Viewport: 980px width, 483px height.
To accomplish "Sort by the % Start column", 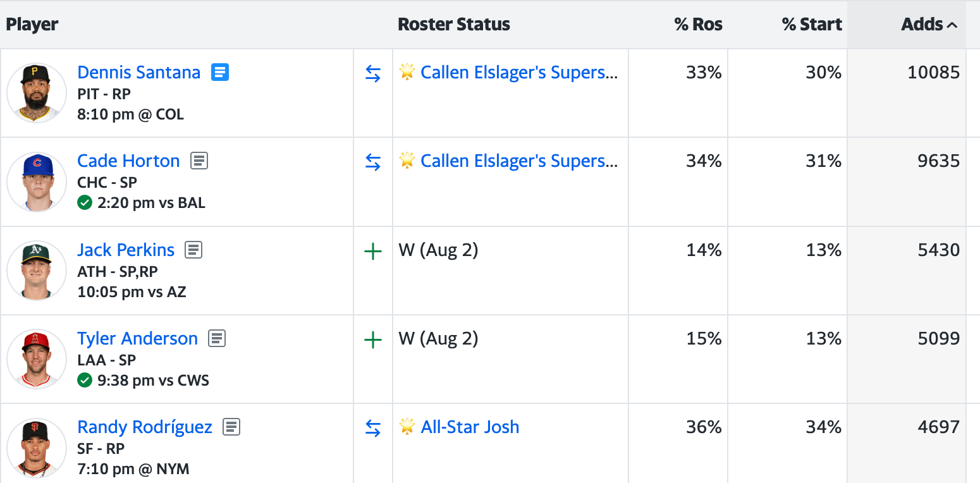I will point(812,25).
